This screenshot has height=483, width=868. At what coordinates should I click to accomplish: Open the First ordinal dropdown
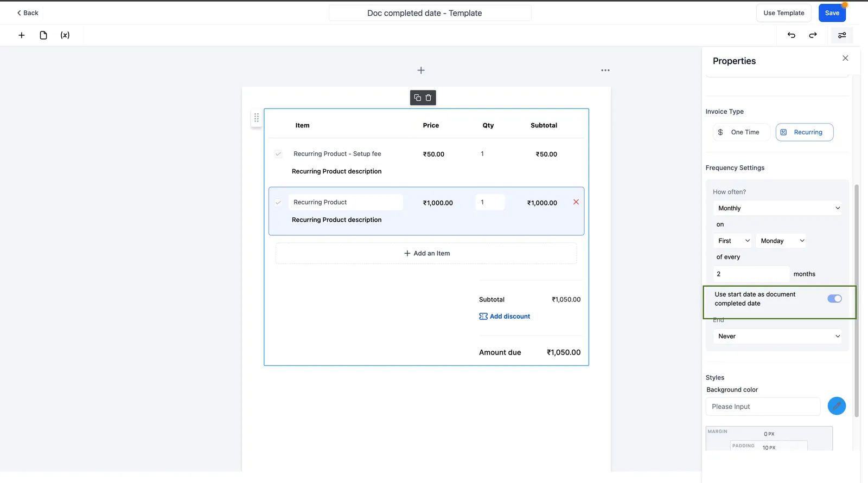[733, 241]
